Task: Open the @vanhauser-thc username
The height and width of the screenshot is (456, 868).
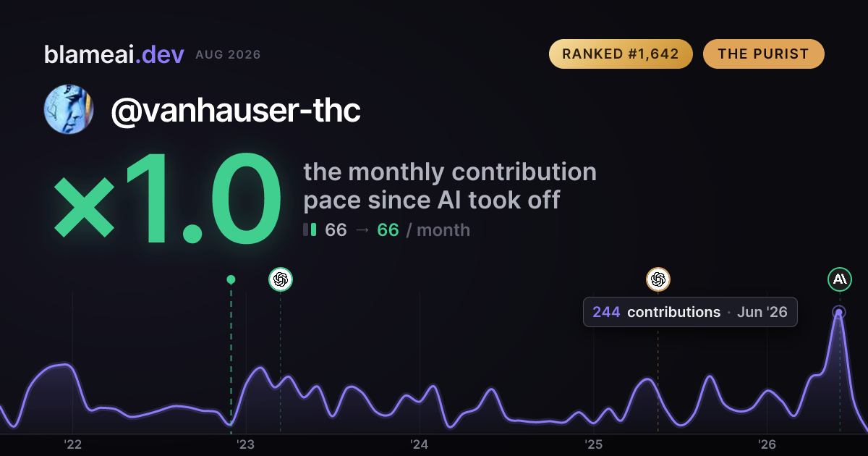Action: point(236,110)
